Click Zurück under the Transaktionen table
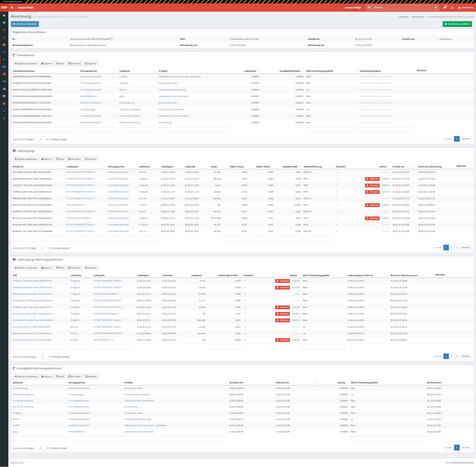476x467 pixels. tap(449, 139)
